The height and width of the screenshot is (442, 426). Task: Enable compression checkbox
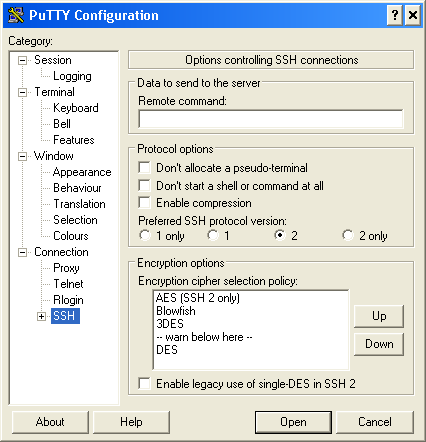[144, 202]
